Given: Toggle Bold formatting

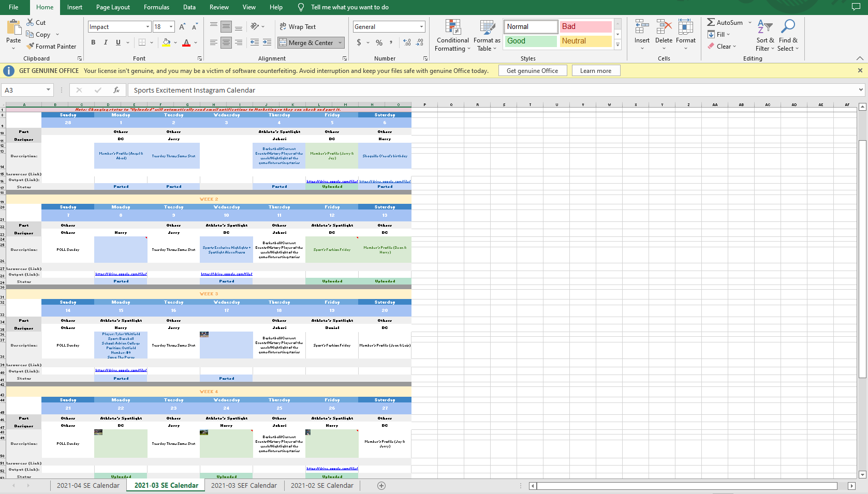Looking at the screenshot, I should click(x=93, y=42).
